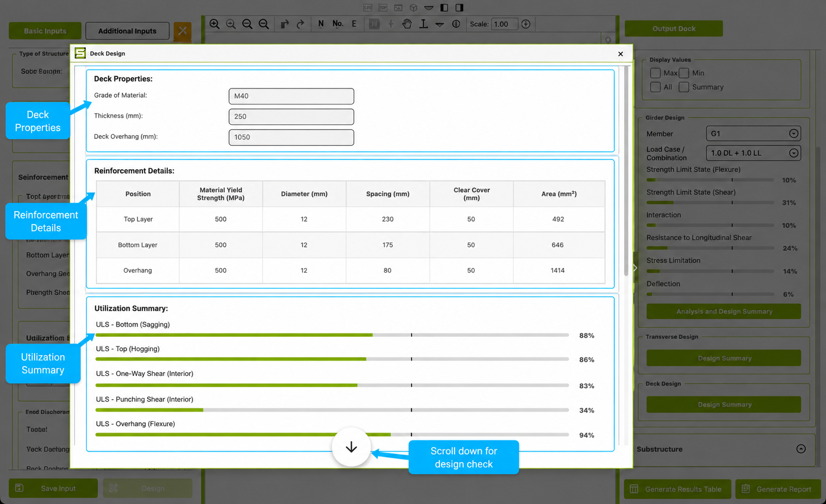Toggle the left panel layout icon
Screen dimensions: 826x504
pos(444,8)
